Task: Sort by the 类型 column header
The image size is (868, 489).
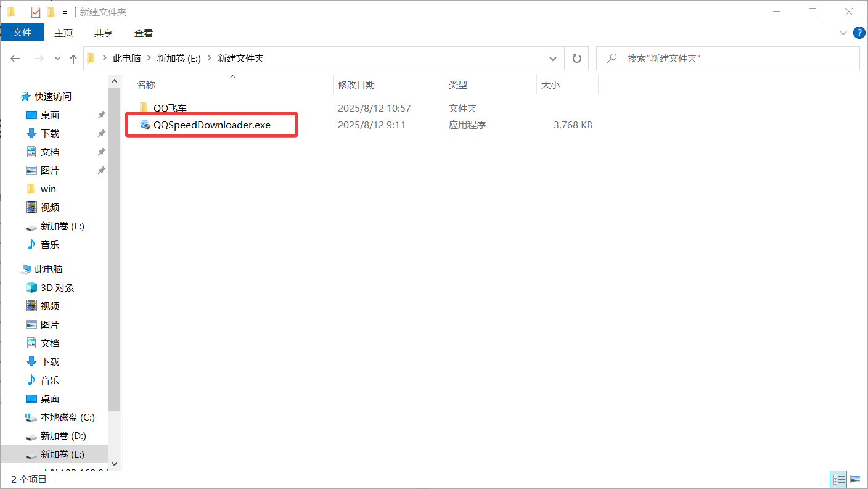Action: pos(490,84)
